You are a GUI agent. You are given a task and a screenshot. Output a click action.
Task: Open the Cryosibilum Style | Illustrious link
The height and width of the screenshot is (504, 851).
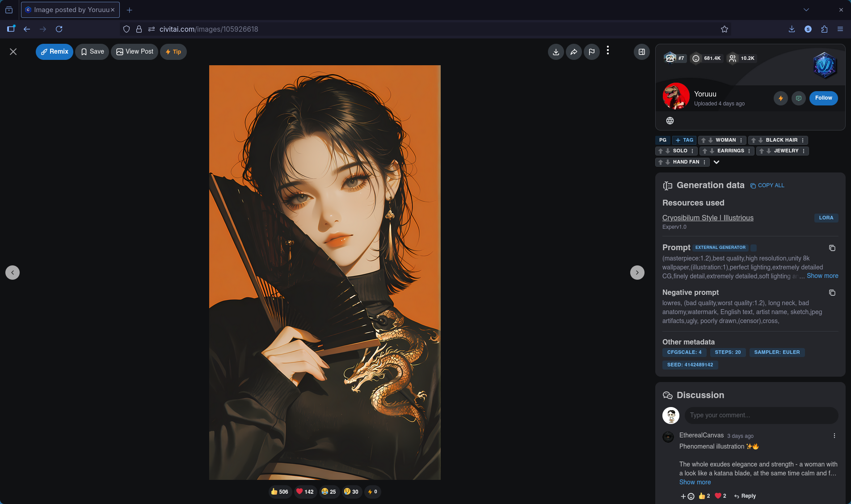708,218
